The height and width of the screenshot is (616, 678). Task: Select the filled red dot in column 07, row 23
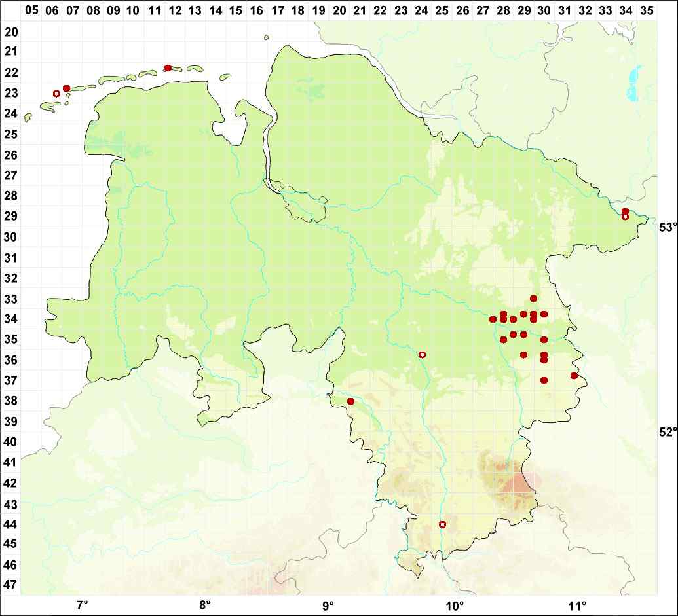click(66, 88)
